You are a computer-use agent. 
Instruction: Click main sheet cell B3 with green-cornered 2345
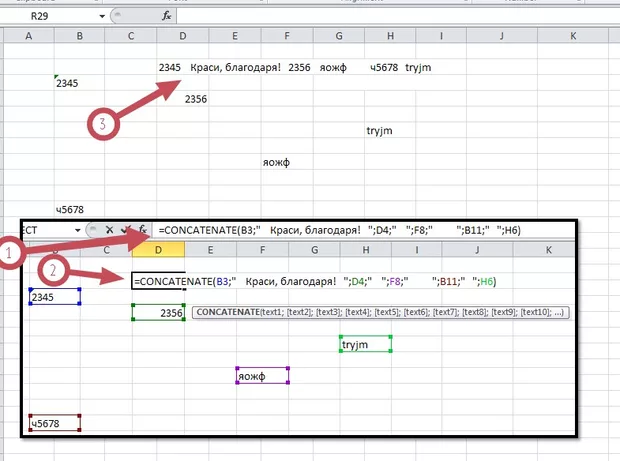pos(79,83)
